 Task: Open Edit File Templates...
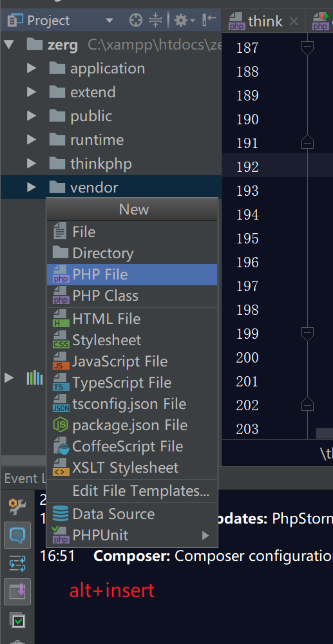click(132, 491)
